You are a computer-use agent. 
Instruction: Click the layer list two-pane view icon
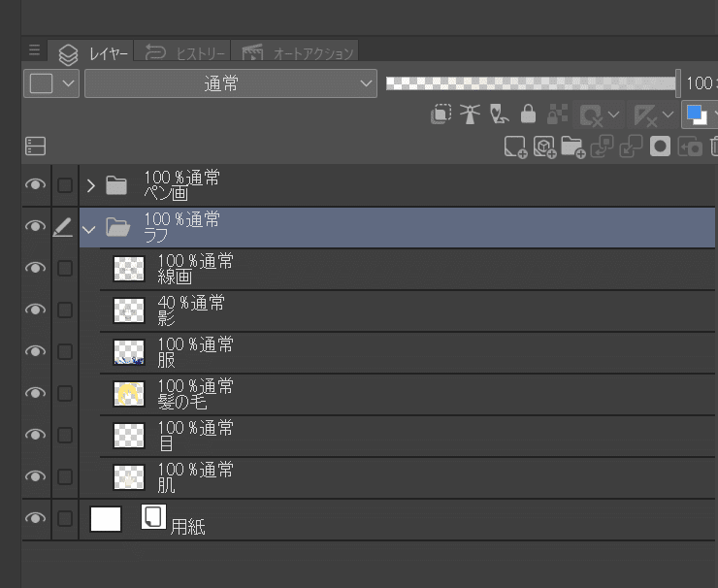[35, 147]
